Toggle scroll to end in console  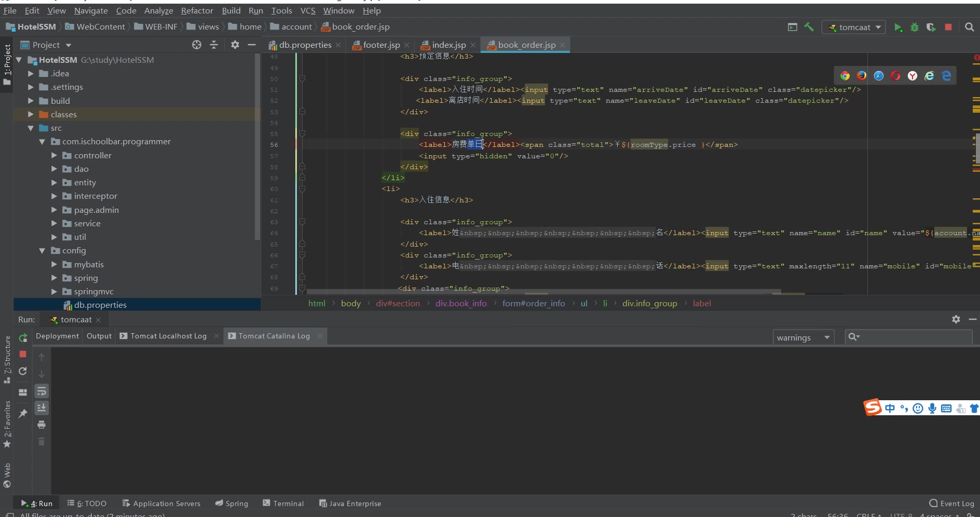42,408
